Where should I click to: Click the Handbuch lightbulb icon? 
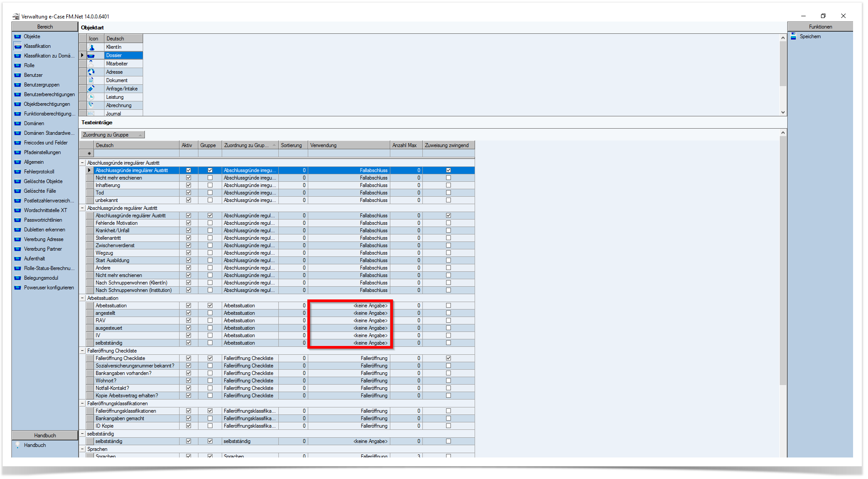click(x=18, y=445)
